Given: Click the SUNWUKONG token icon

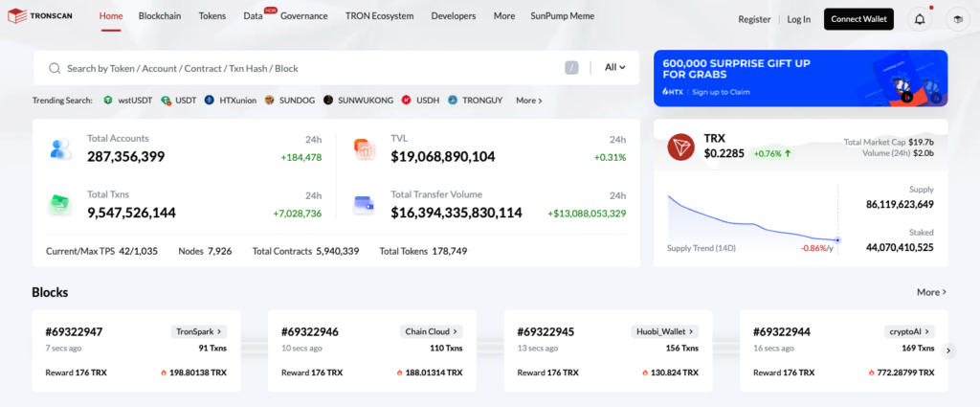Looking at the screenshot, I should click(328, 100).
